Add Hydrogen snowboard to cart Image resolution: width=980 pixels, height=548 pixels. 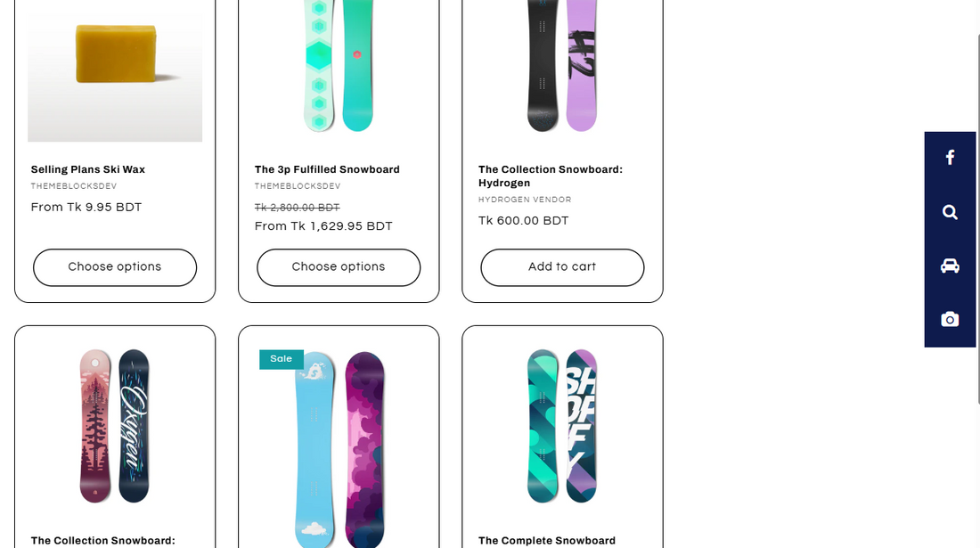pyautogui.click(x=562, y=267)
